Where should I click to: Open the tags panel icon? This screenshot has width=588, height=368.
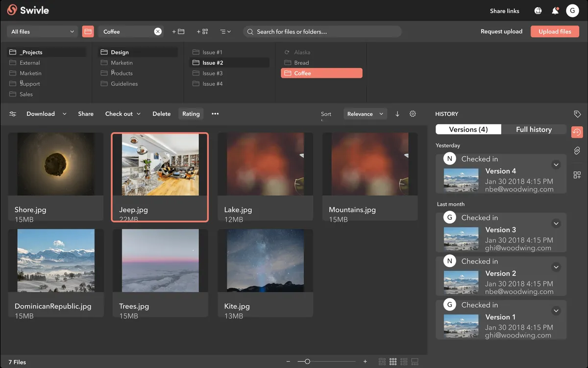[x=577, y=114]
